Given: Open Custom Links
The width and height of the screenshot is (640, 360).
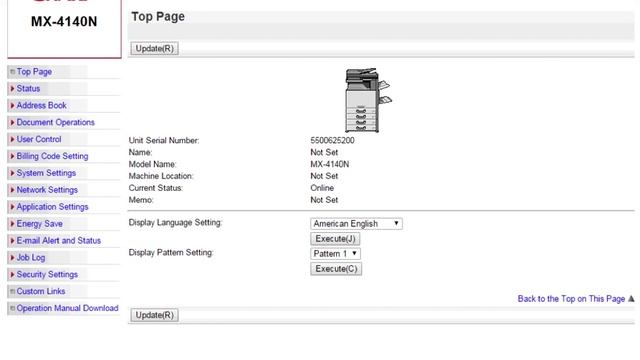Looking at the screenshot, I should (x=41, y=291).
